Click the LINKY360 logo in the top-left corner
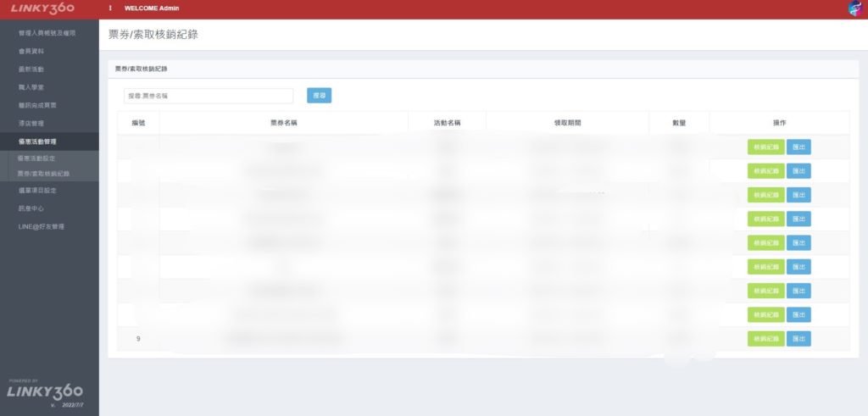 [x=42, y=8]
